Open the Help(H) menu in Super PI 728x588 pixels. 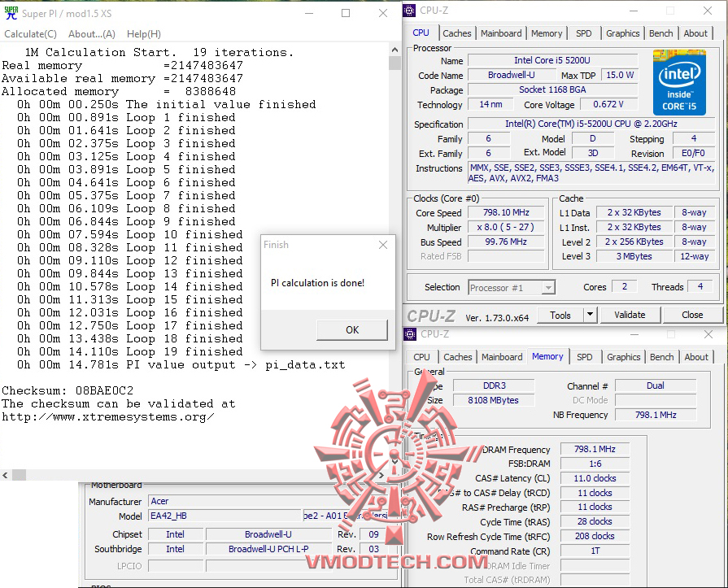tap(143, 34)
